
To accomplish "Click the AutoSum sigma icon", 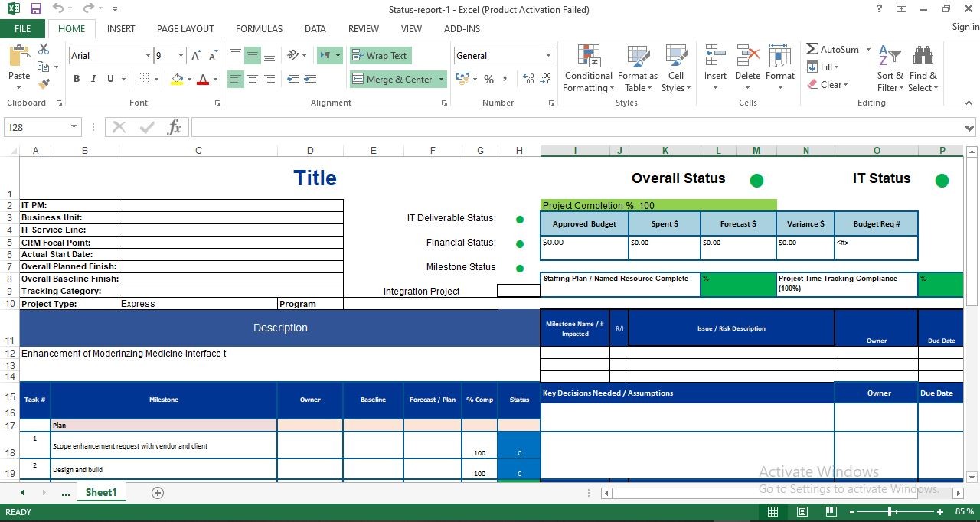I will coord(812,49).
